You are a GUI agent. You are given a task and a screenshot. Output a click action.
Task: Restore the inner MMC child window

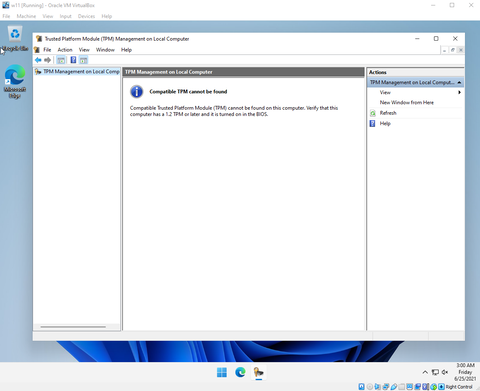tap(453, 50)
